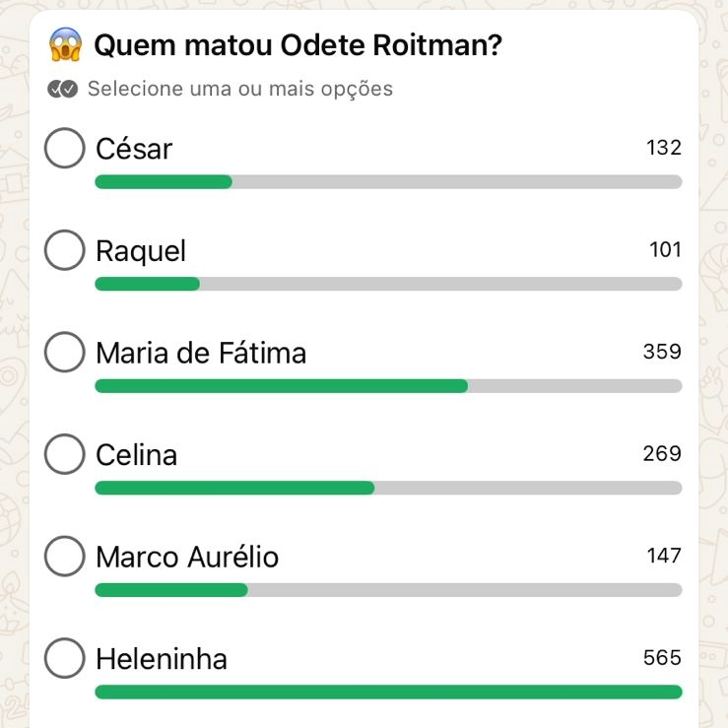Select the Celina poll option circle
The width and height of the screenshot is (728, 728).
coord(65,454)
